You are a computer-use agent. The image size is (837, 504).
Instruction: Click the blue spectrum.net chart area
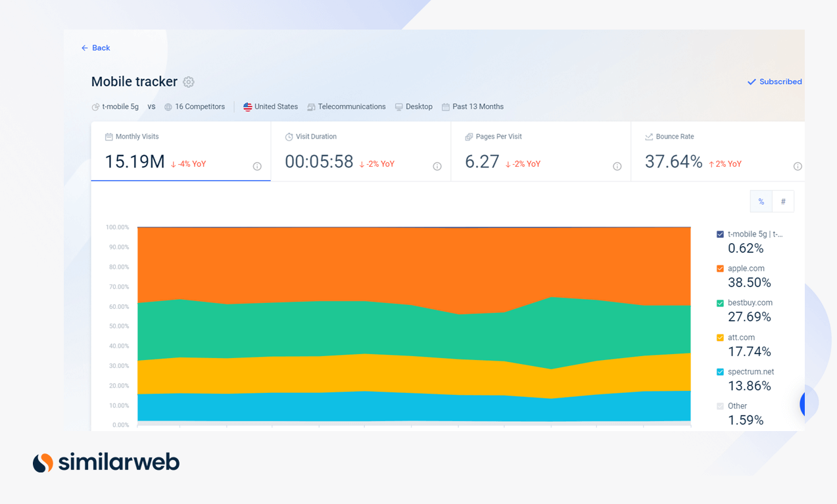tap(414, 407)
